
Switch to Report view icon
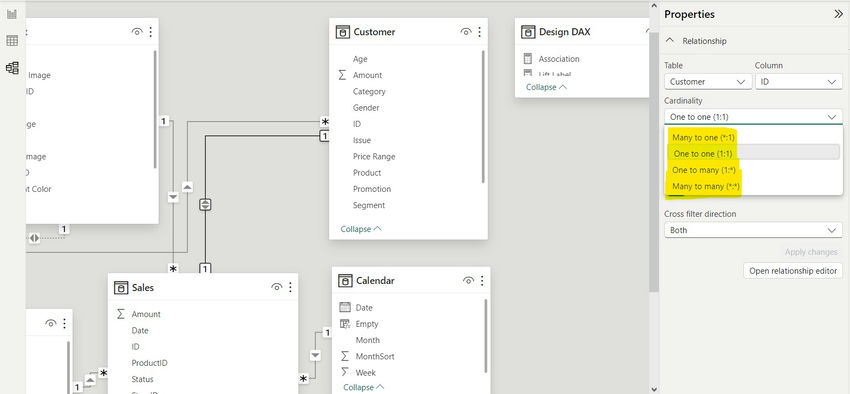pos(12,15)
